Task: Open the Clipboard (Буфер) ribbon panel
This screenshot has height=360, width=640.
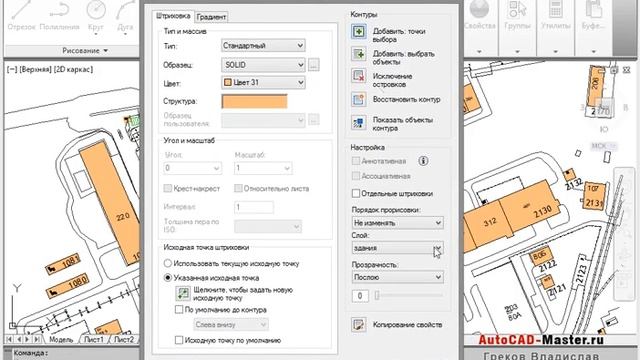Action: (593, 27)
